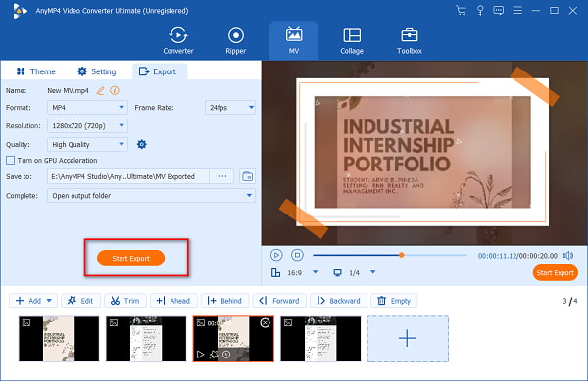Image resolution: width=588 pixels, height=381 pixels.
Task: Enable Turn on GPU Acceleration checkbox
Action: pos(10,161)
